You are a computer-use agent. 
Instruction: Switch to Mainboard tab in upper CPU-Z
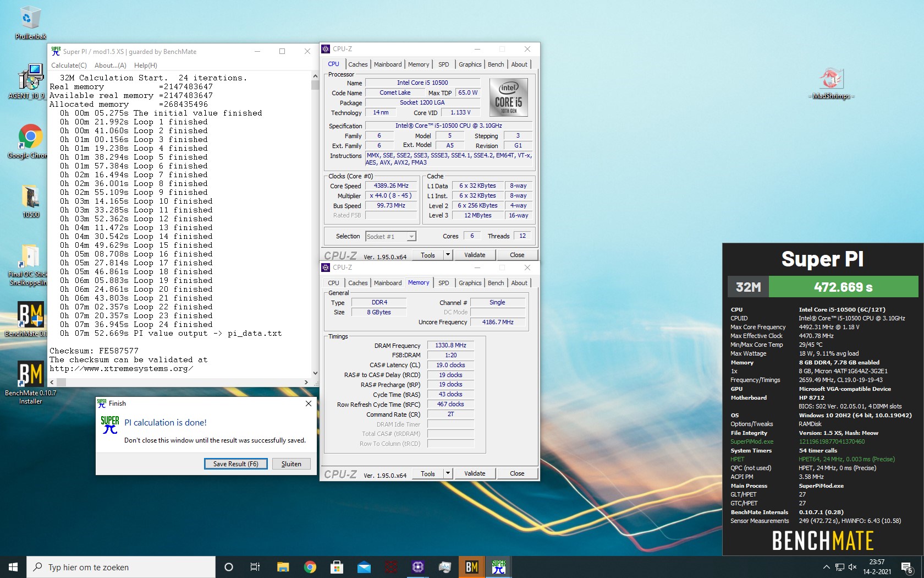click(388, 64)
